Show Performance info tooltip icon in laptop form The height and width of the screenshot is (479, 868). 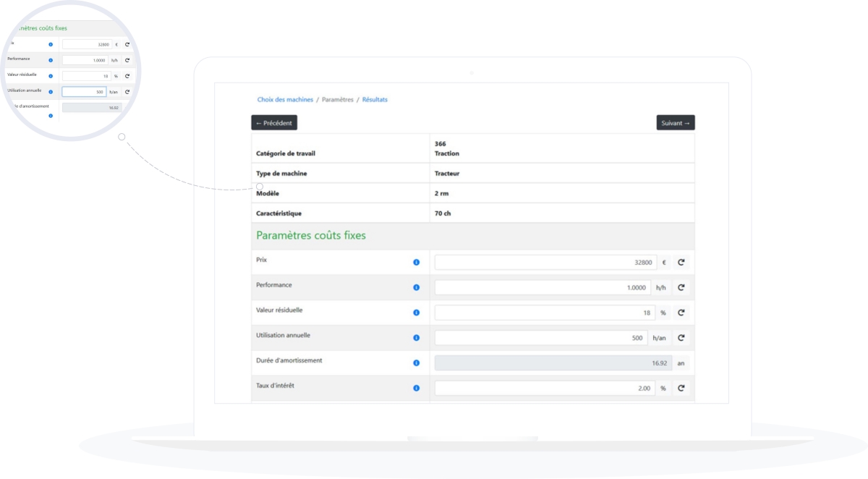(x=416, y=287)
